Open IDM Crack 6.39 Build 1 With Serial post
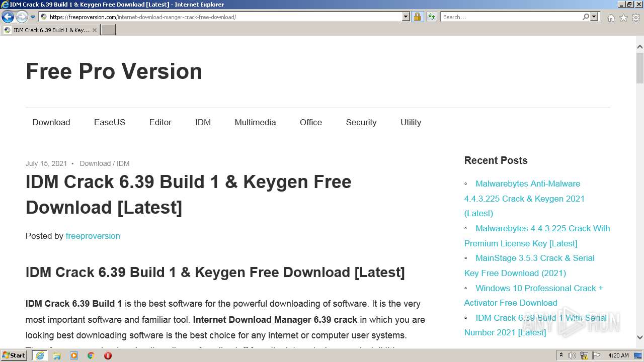This screenshot has width=644, height=362. [x=535, y=325]
